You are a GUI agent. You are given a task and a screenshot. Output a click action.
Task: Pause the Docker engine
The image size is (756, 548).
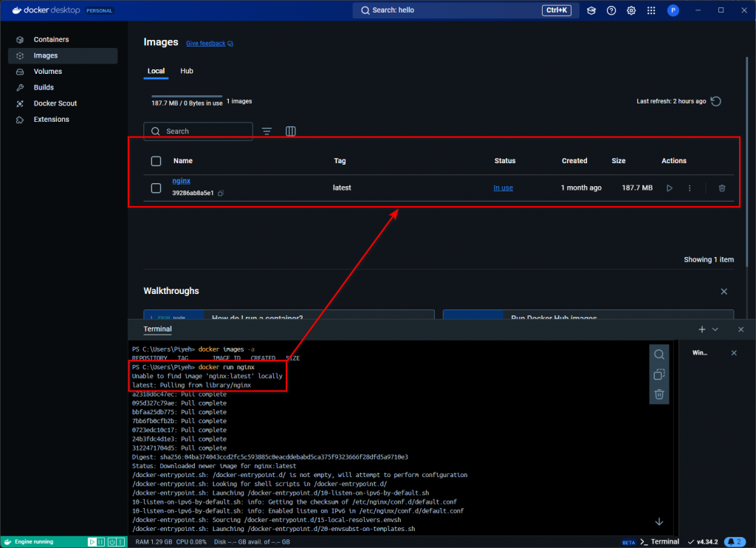(100, 542)
